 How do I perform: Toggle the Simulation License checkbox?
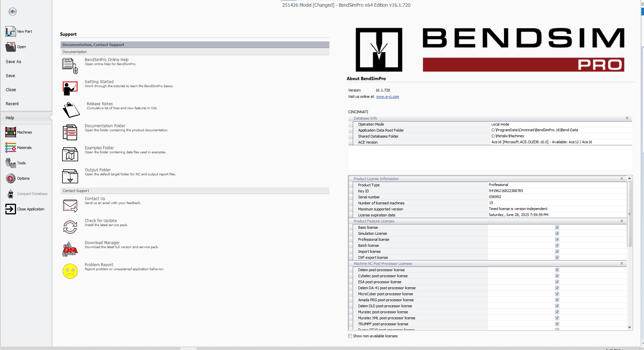click(557, 233)
